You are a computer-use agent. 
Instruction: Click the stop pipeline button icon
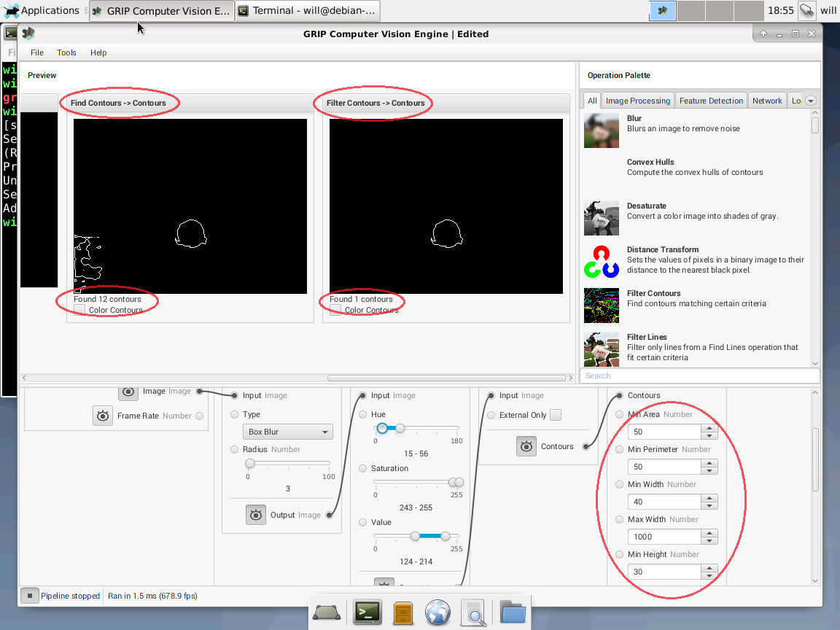(x=30, y=596)
